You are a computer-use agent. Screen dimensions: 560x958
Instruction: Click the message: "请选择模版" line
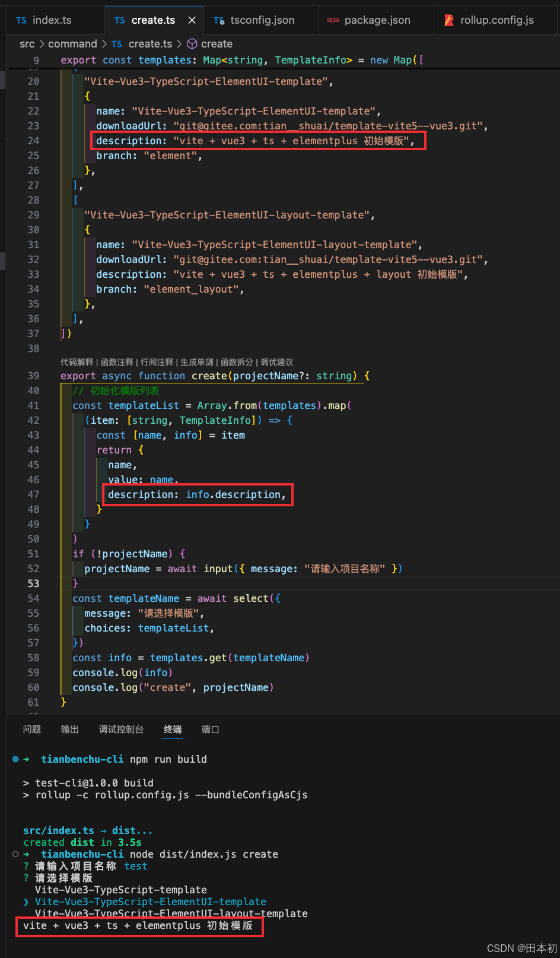coord(144,613)
